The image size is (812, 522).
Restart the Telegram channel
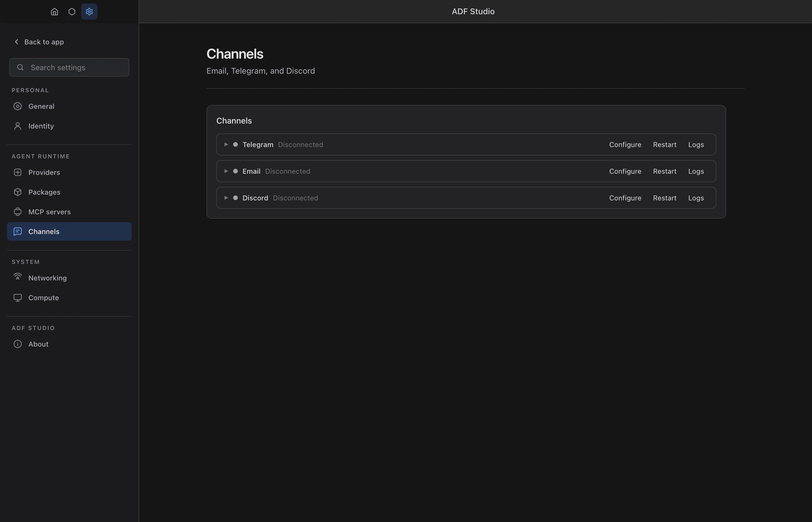665,145
